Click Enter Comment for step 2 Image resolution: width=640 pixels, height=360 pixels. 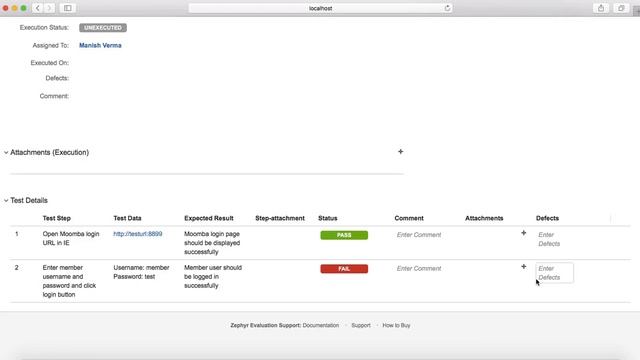pyautogui.click(x=419, y=268)
